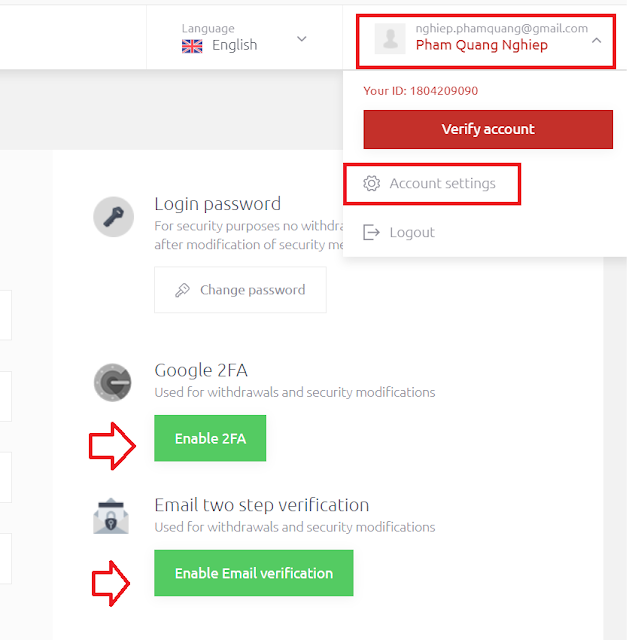Click the pen icon in Change password
This screenshot has width=632, height=640.
coord(182,290)
